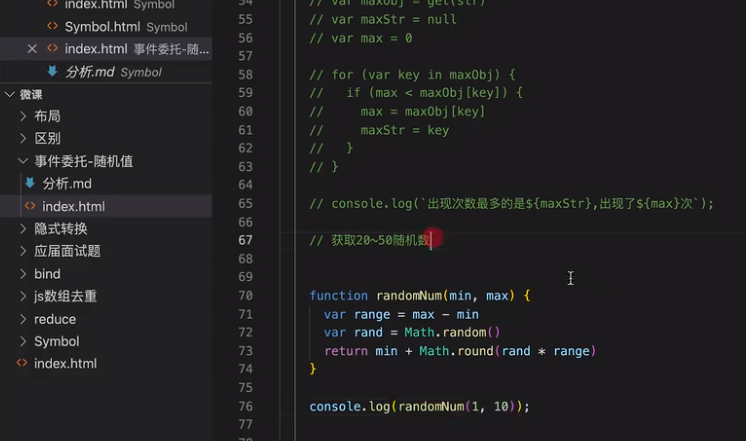This screenshot has width=746, height=441.
Task: Expand the 隐式转换 folder
Action: tap(23, 229)
